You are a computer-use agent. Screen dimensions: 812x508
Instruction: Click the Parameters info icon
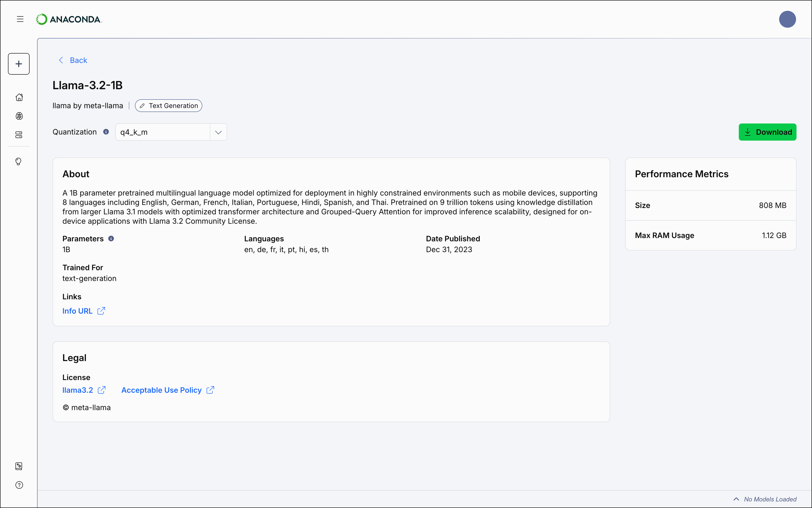pos(111,239)
